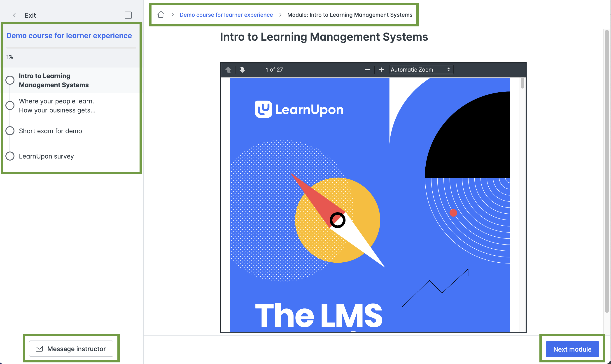Select the Intro to Learning Management Systems module circle
This screenshot has height=364, width=611.
[10, 80]
